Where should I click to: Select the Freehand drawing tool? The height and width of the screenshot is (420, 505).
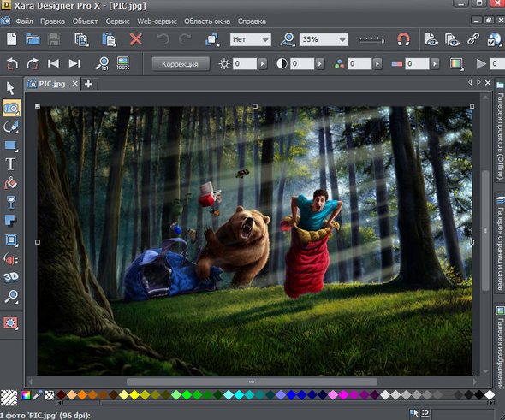pyautogui.click(x=11, y=127)
